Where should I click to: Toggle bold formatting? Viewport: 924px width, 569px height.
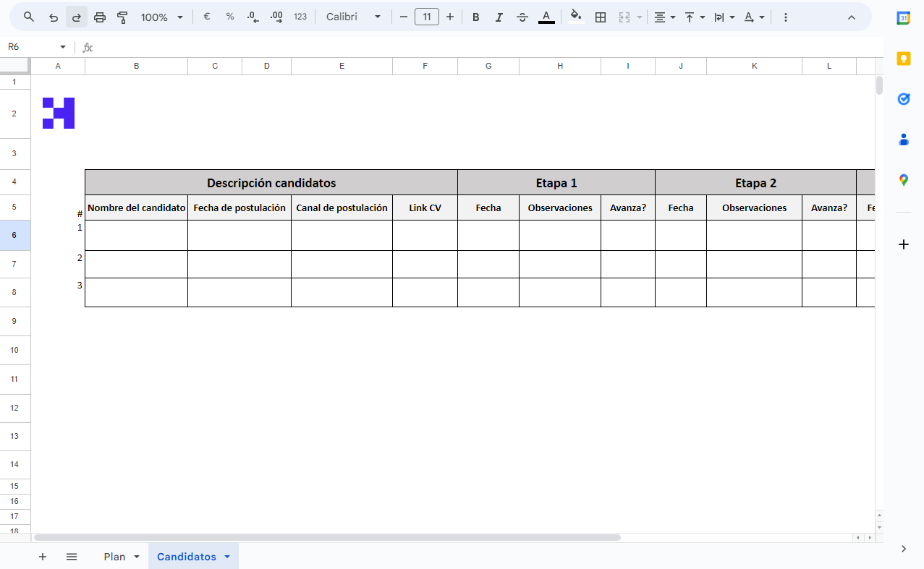[475, 16]
